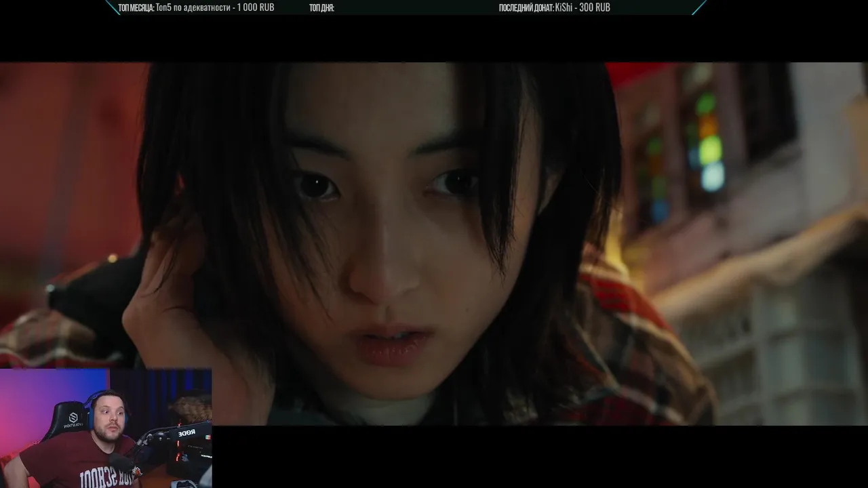Click the main movie video frame

[x=434, y=244]
